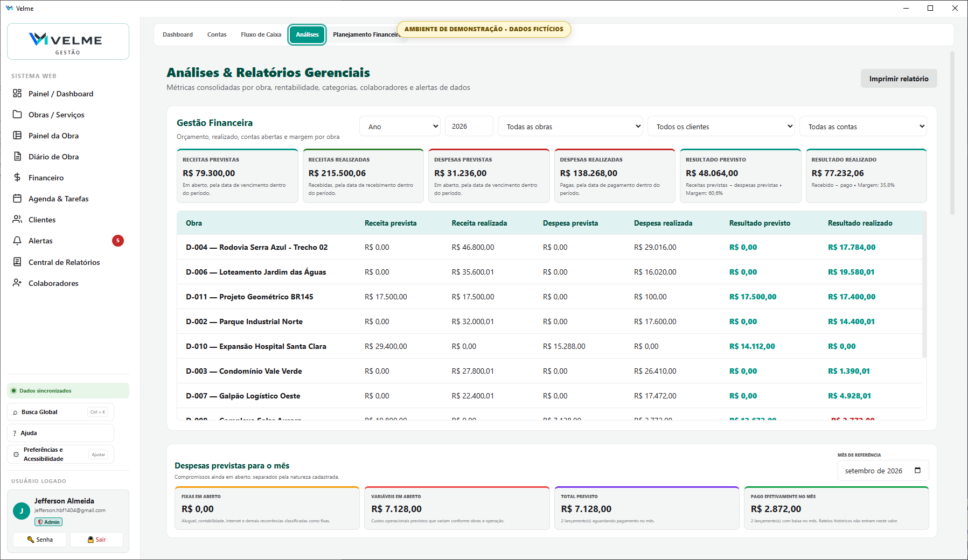Click the year field showing 2026
This screenshot has width=968, height=560.
[469, 127]
